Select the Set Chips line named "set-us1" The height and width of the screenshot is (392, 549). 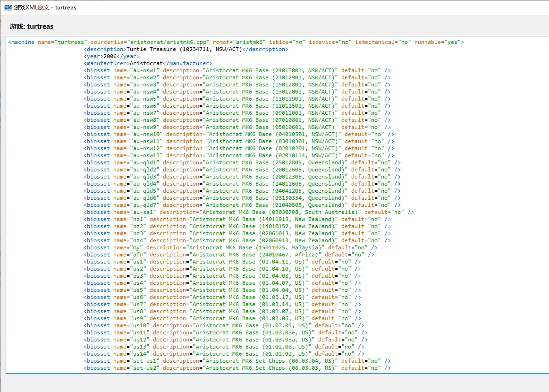(237, 360)
